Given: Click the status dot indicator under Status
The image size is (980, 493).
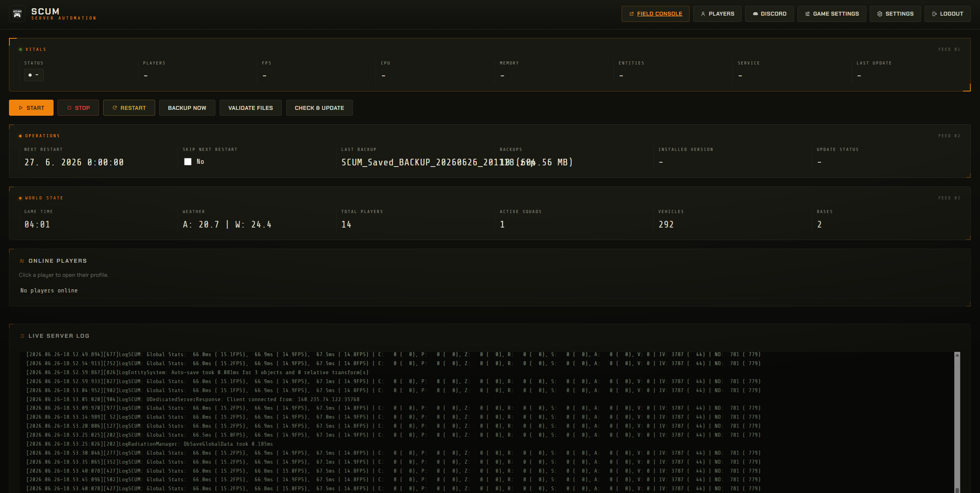Looking at the screenshot, I should 30,75.
